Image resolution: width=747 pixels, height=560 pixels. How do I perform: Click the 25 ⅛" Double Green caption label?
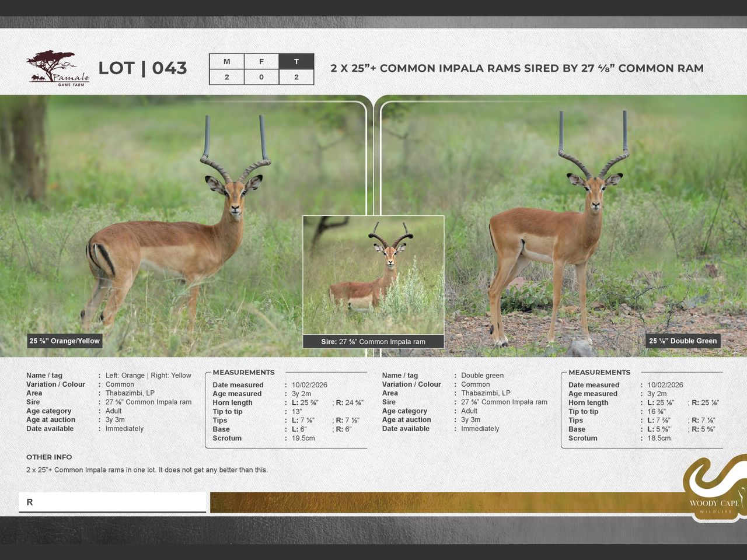pyautogui.click(x=683, y=341)
